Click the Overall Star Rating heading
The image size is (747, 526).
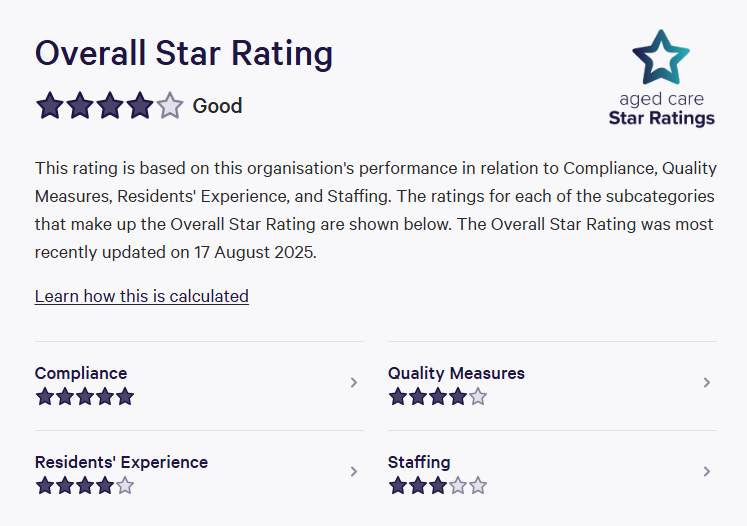click(184, 53)
